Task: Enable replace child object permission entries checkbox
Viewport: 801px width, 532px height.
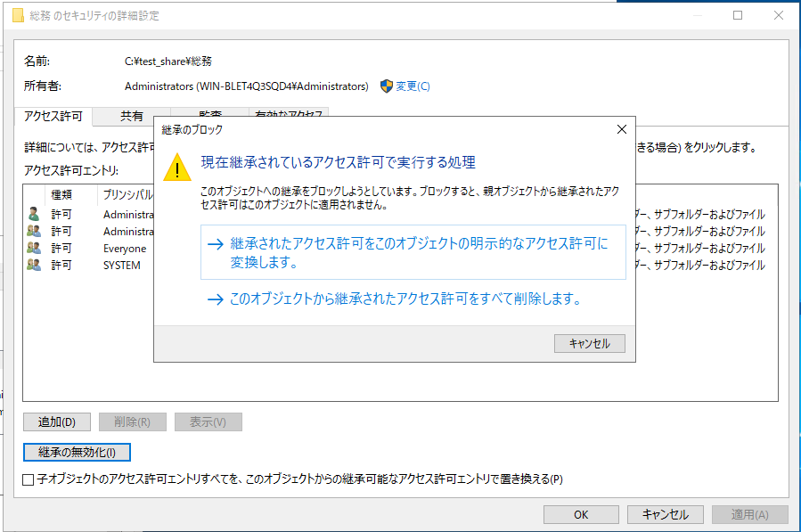Action: pos(29,479)
